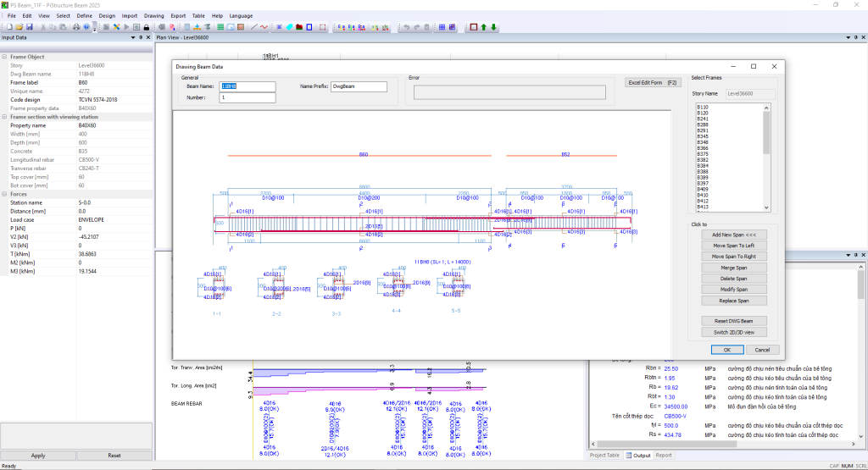Click the Save icon in the toolbar
Viewport: 868px width, 470px height.
tap(30, 27)
